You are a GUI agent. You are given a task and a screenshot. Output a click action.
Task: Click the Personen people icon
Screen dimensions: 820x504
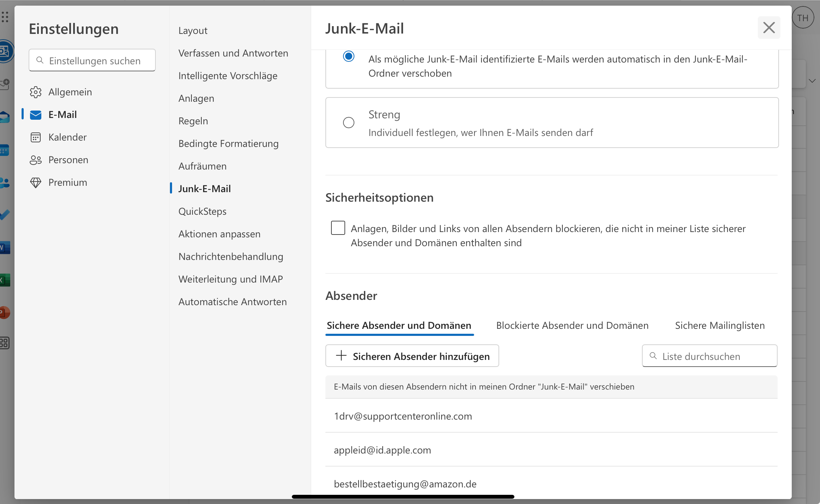click(36, 160)
